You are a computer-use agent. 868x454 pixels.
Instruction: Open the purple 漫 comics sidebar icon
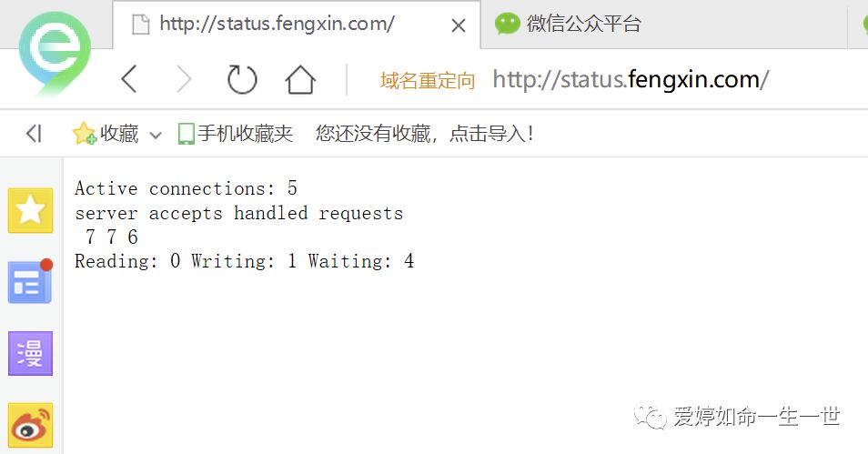pos(30,353)
